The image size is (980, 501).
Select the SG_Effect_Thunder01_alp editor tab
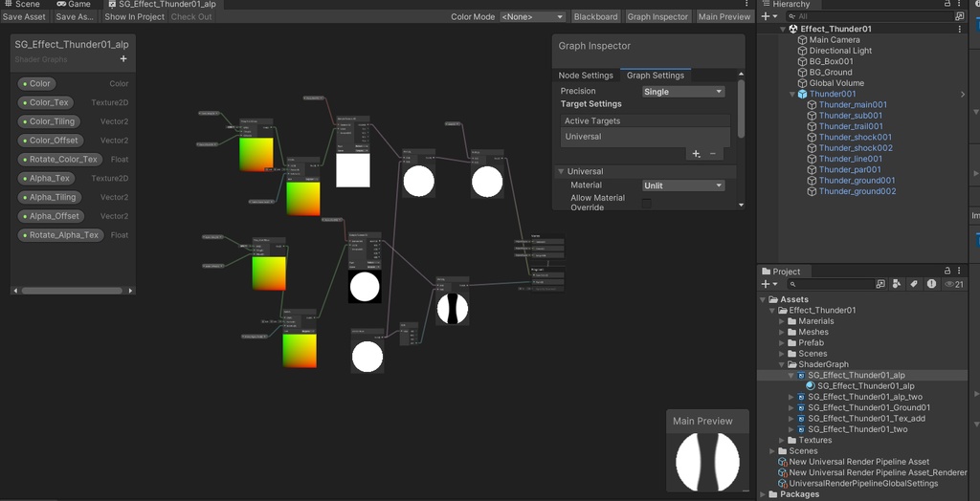coord(163,4)
